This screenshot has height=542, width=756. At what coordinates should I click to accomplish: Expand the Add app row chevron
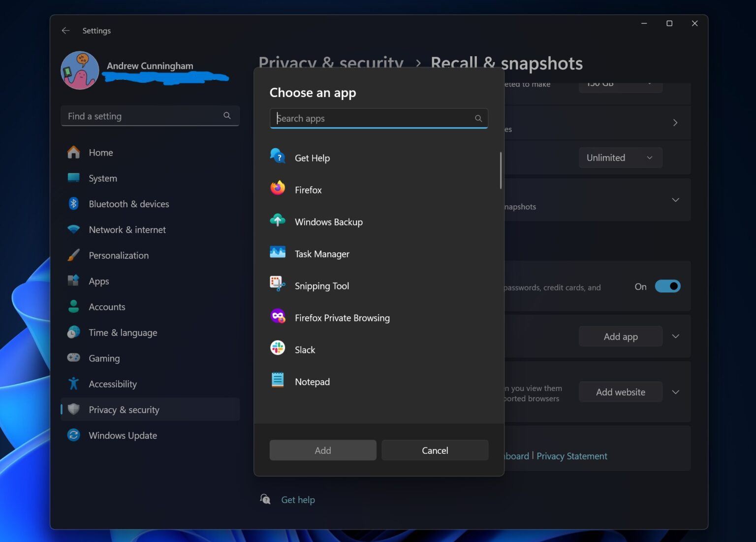[x=675, y=336]
